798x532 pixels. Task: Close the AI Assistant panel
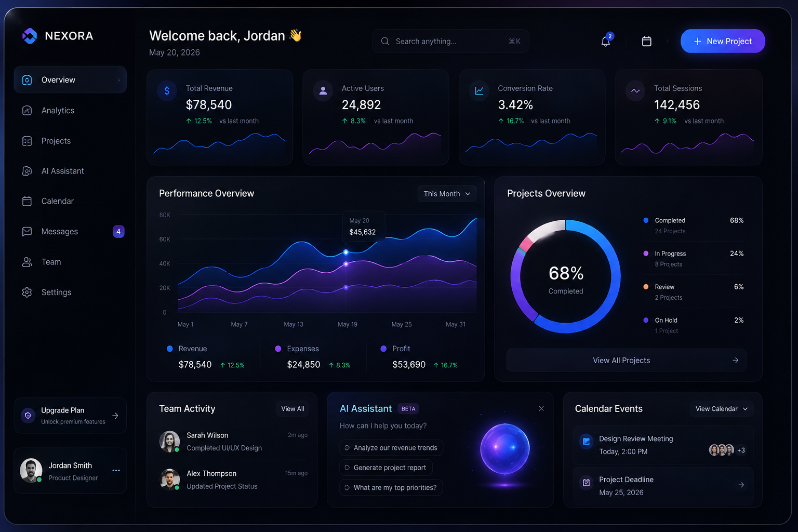pyautogui.click(x=541, y=408)
